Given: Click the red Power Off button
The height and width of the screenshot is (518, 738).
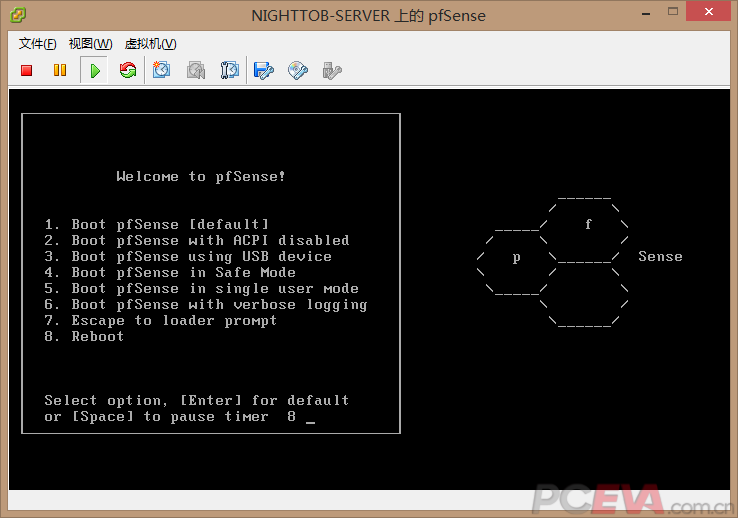Looking at the screenshot, I should tap(27, 70).
